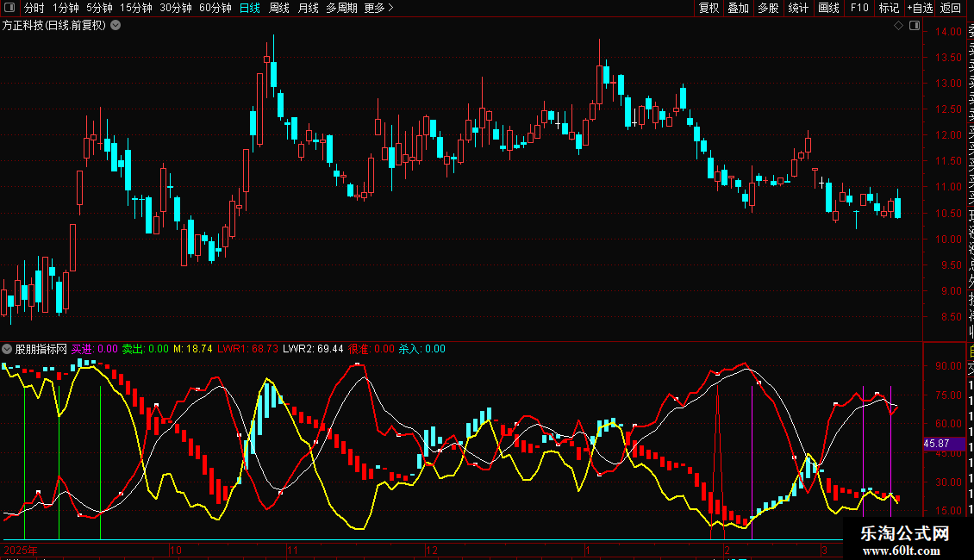Open F10 company information
This screenshot has width=974, height=560.
859,8
